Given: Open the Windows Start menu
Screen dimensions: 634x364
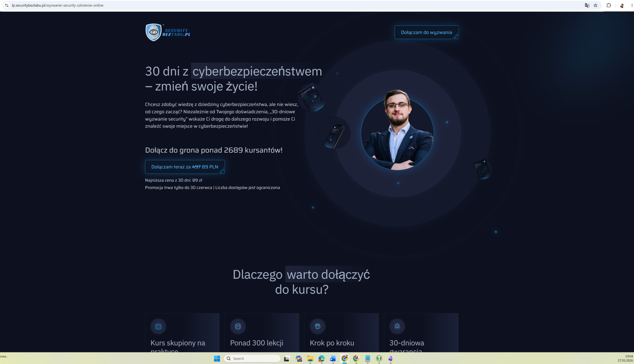Looking at the screenshot, I should tap(217, 359).
